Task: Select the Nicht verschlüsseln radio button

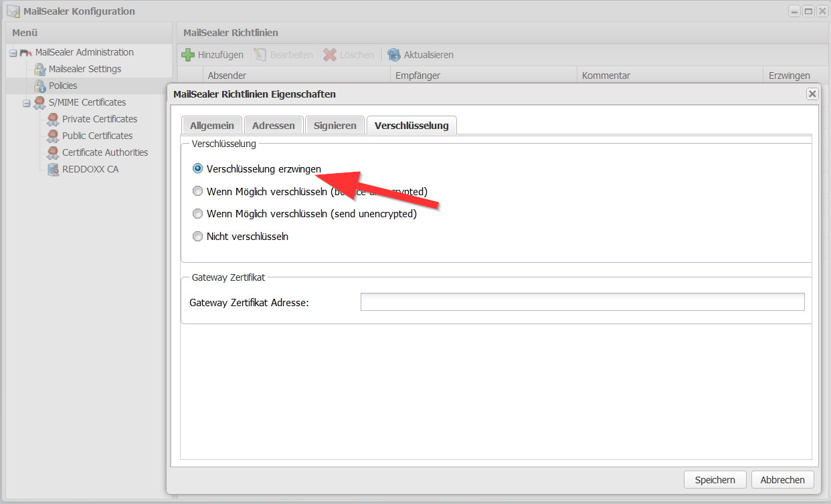Action: 197,236
